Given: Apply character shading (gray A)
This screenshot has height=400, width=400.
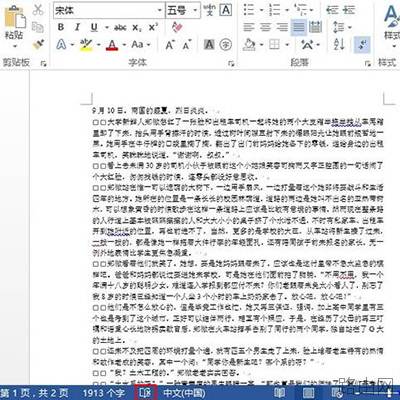Looking at the screenshot, I should (209, 44).
